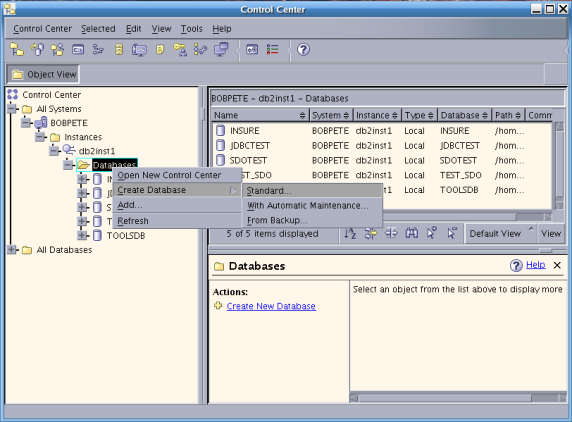Click the round Help icon in Databases pane

point(516,266)
